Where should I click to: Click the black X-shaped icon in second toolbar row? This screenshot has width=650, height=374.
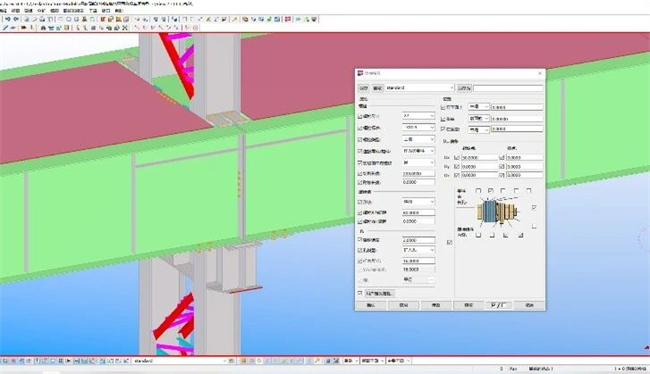click(x=124, y=28)
